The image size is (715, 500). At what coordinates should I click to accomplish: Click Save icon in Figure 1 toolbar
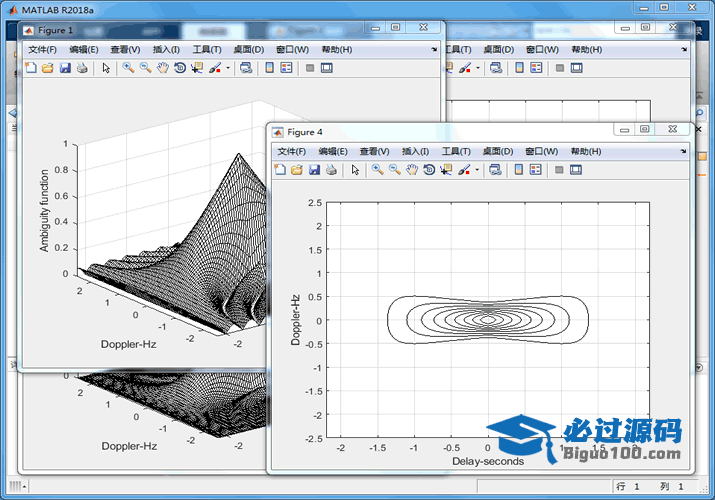coord(65,68)
